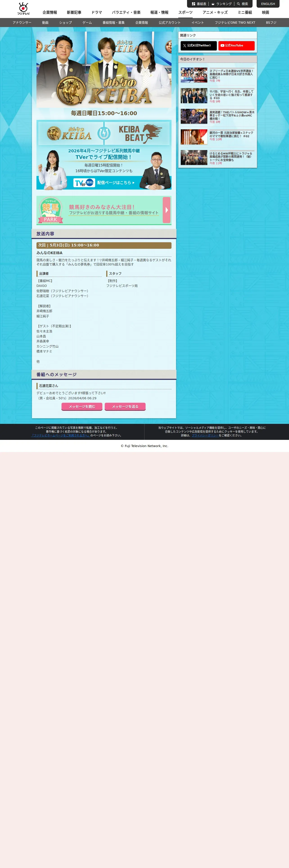The image size is (289, 868).
Task: Switch to the アナウンサー sub-navigation tab
Action: point(22,23)
